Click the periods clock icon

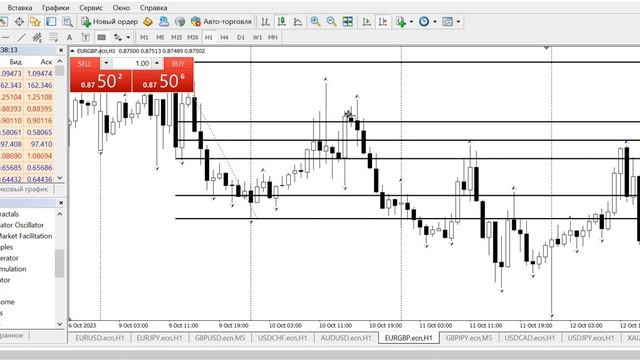click(x=424, y=22)
